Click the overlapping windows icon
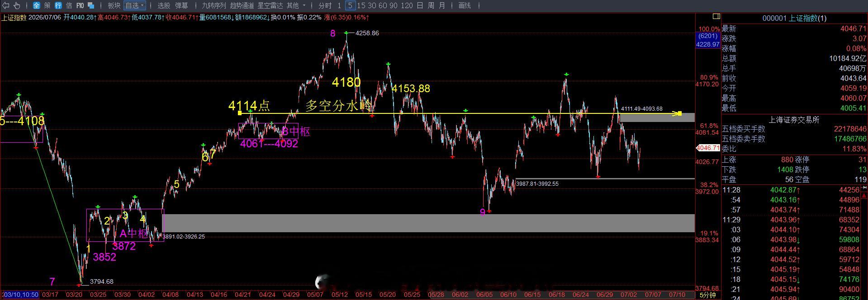868x300 pixels. pyautogui.click(x=91, y=5)
